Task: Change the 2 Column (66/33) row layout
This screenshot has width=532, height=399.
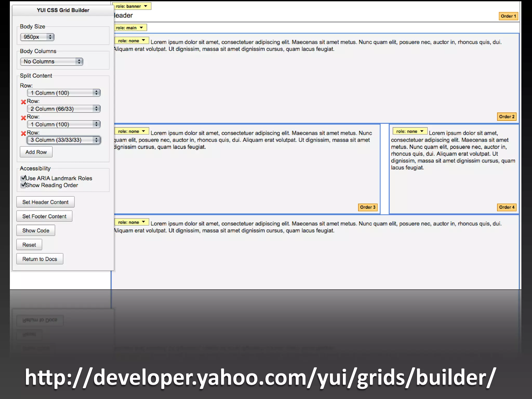Action: (64, 109)
